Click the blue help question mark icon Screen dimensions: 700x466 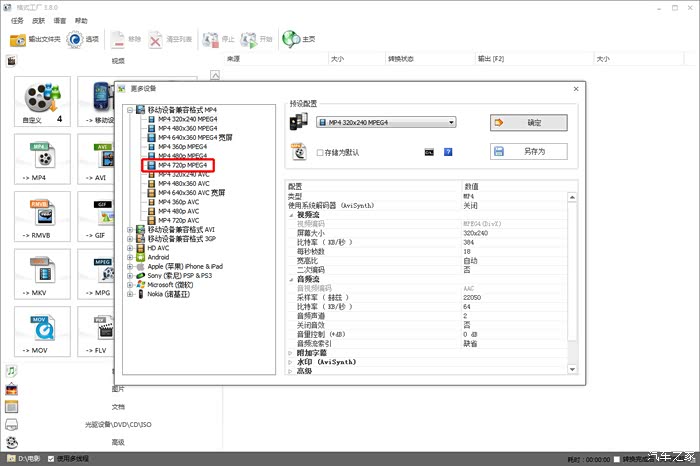coord(448,152)
